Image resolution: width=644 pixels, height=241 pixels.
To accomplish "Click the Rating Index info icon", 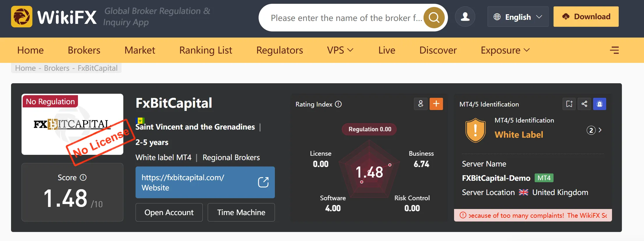I will pos(338,104).
